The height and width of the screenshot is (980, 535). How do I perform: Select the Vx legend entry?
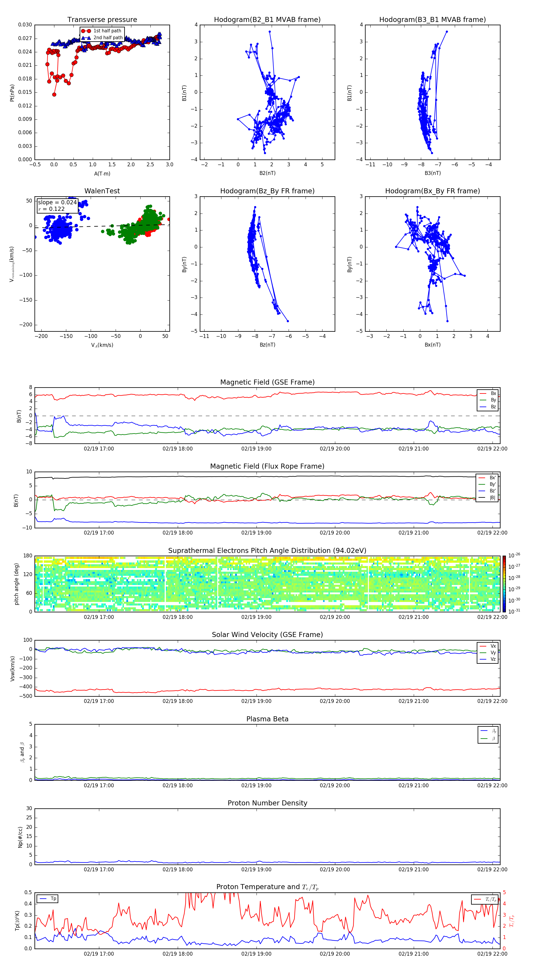click(x=488, y=646)
